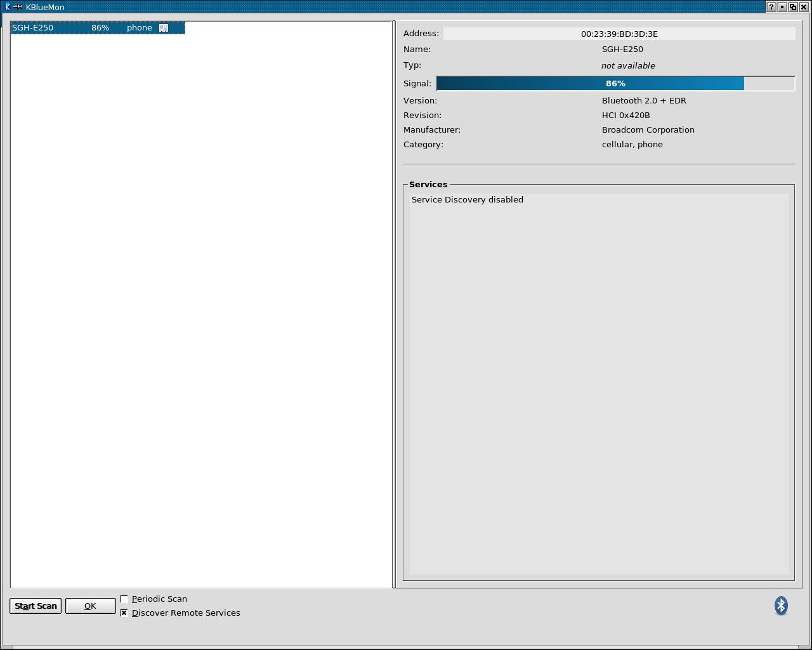Toggle the sticky pin icon in title bar
Viewport: 812px width, 650px height.
click(18, 7)
